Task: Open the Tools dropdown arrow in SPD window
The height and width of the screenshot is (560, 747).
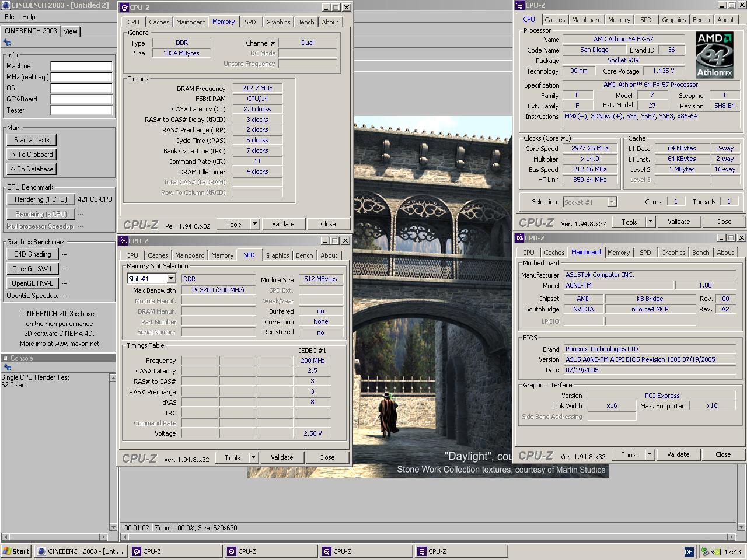Action: [253, 457]
